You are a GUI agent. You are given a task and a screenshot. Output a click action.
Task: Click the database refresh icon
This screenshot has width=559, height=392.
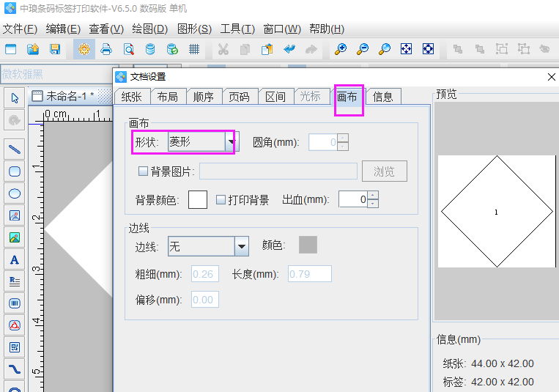coord(172,49)
